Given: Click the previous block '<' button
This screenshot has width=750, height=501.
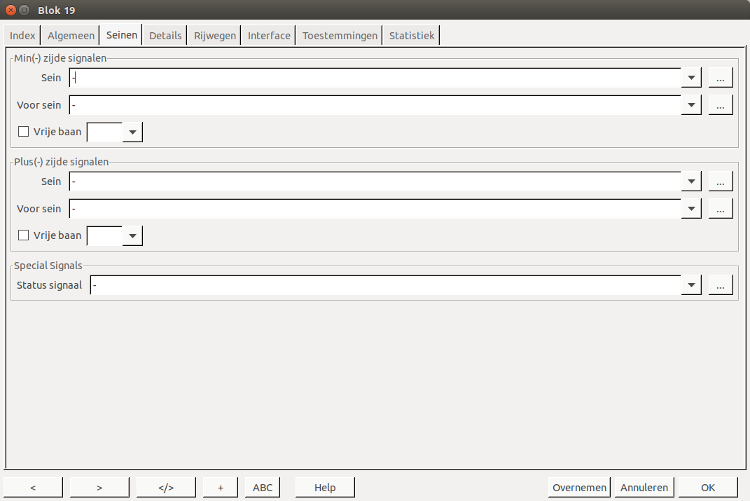Looking at the screenshot, I should tap(33, 487).
